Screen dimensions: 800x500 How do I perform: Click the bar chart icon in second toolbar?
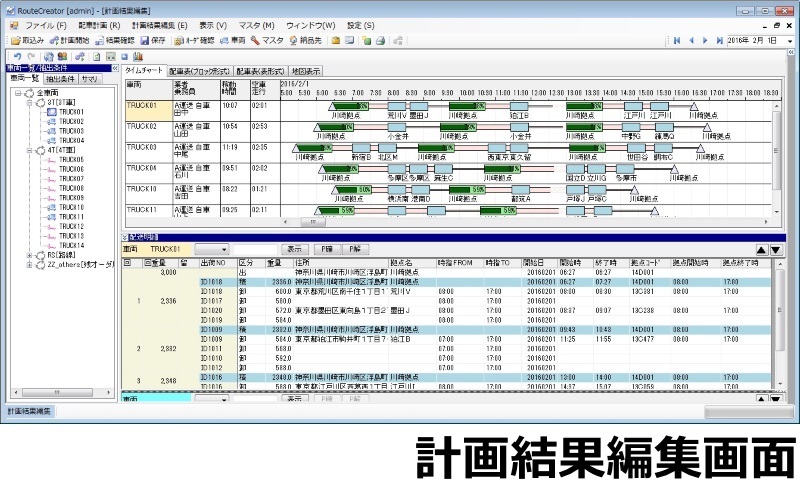coord(138,57)
